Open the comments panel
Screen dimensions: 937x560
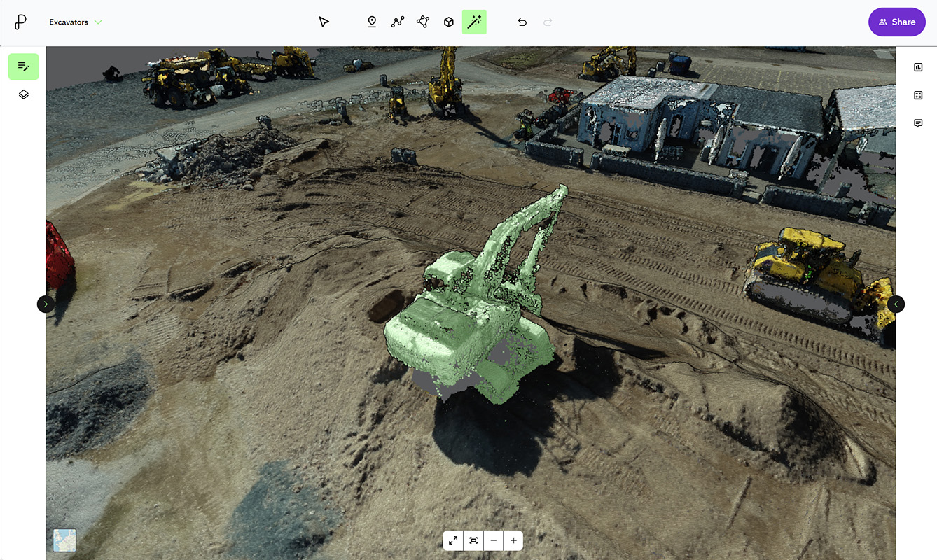point(918,123)
